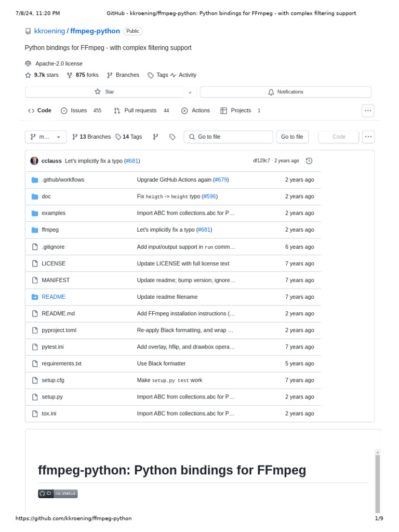Click the README scrollbar thumb
399x532 pixels.
click(377, 484)
